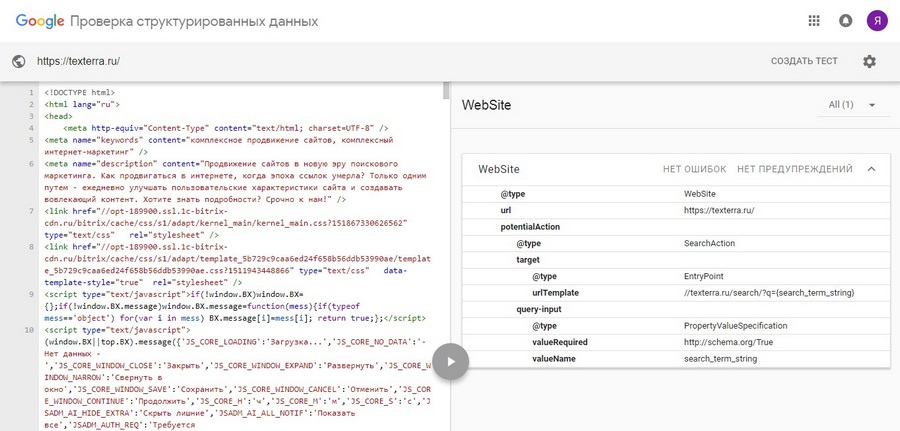Select the SearchAction value
Viewport: 900px width, 431px height.
(x=709, y=243)
